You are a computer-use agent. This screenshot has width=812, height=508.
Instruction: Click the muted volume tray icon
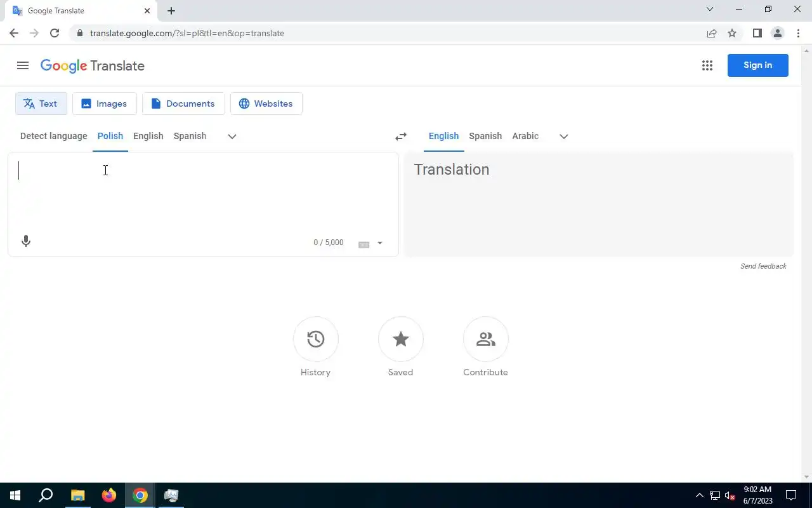(x=730, y=496)
